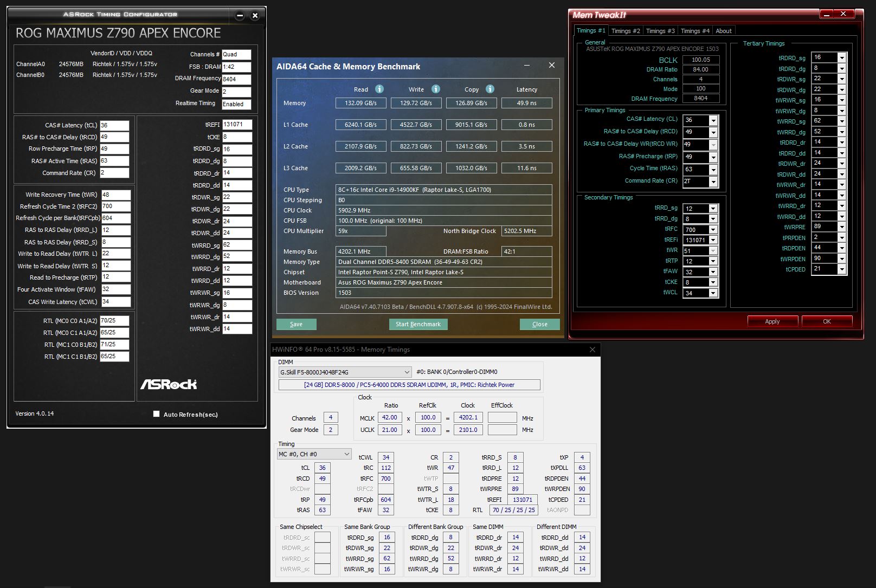Minimize the Mem TweakIt window
The height and width of the screenshot is (588, 876).
pyautogui.click(x=826, y=14)
